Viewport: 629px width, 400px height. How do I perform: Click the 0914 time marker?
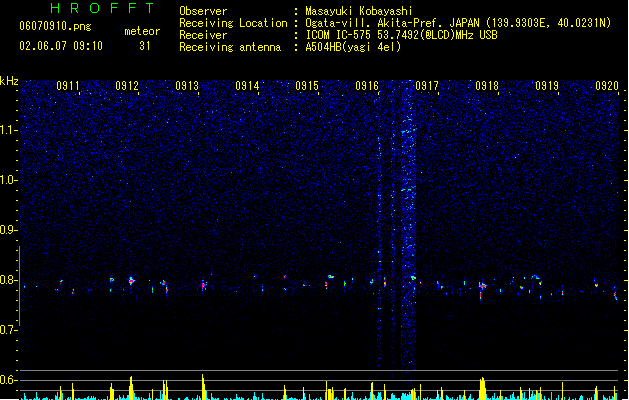[x=247, y=86]
